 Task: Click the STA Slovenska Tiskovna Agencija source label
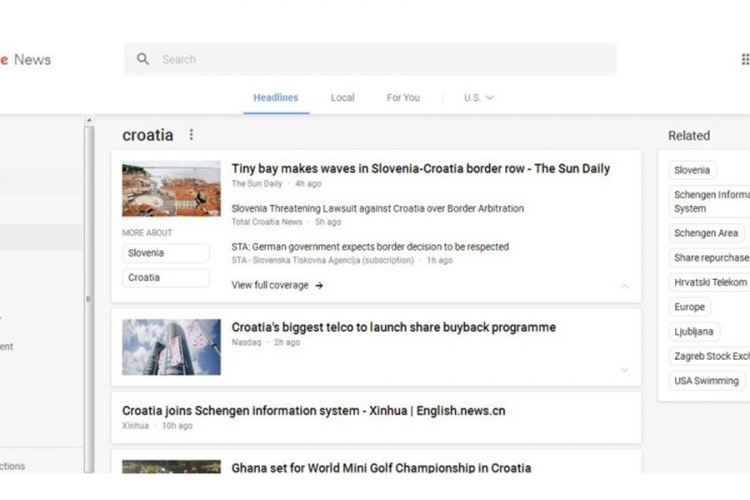[323, 260]
